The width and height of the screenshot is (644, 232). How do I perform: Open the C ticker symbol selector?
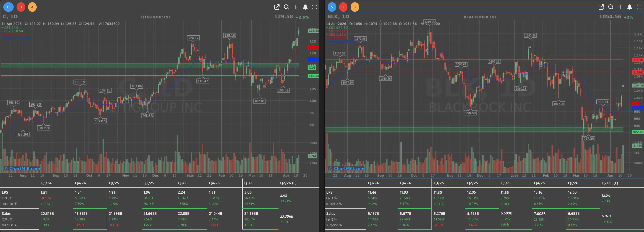[x=5, y=16]
